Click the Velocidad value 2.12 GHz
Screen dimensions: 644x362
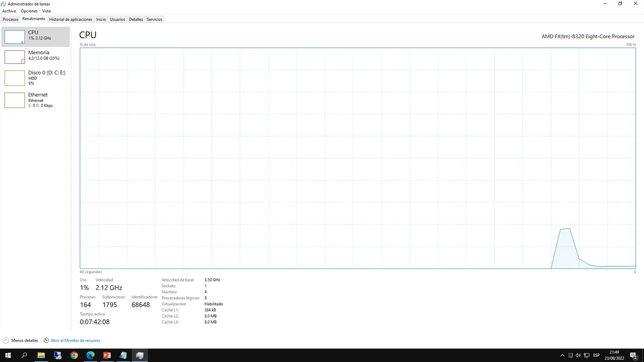click(109, 288)
